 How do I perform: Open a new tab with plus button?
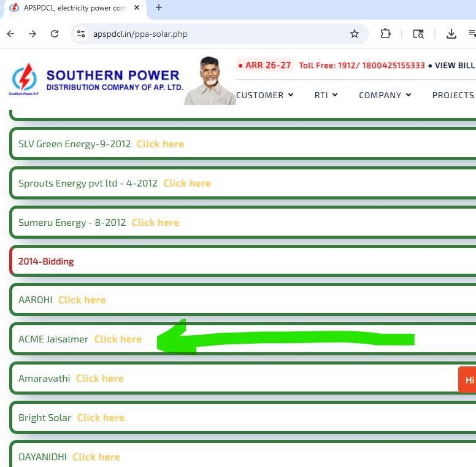tap(159, 7)
